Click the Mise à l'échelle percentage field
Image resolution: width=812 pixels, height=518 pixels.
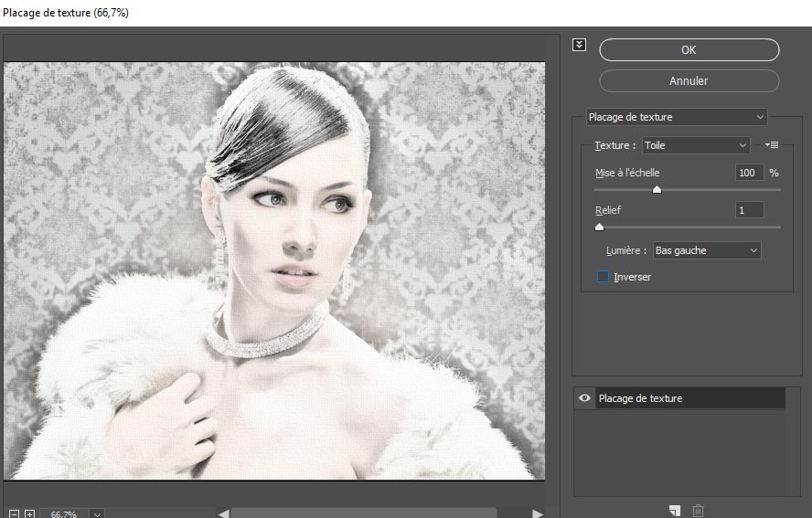point(749,173)
